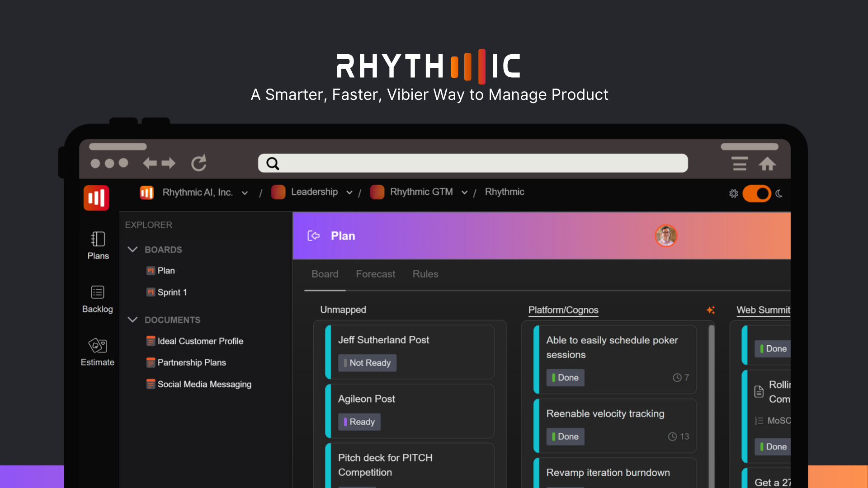Open the Partnership Plans document

coord(192,362)
